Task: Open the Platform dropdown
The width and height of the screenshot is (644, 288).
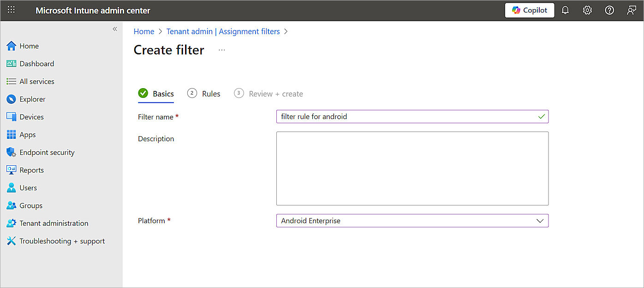Action: (x=412, y=221)
